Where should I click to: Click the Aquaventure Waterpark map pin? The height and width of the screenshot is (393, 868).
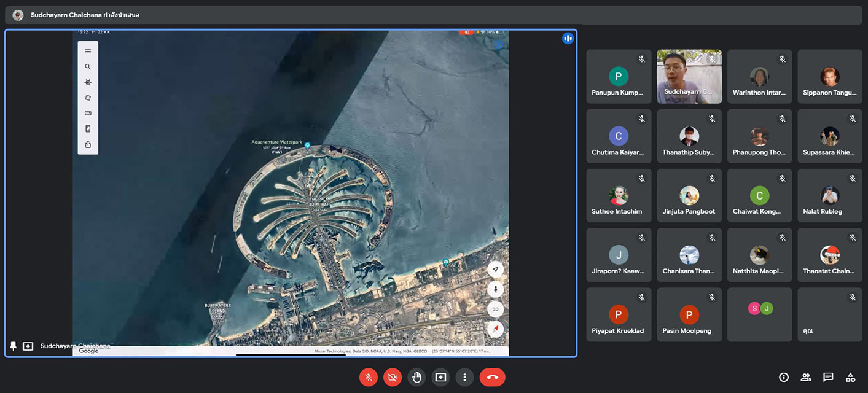307,146
